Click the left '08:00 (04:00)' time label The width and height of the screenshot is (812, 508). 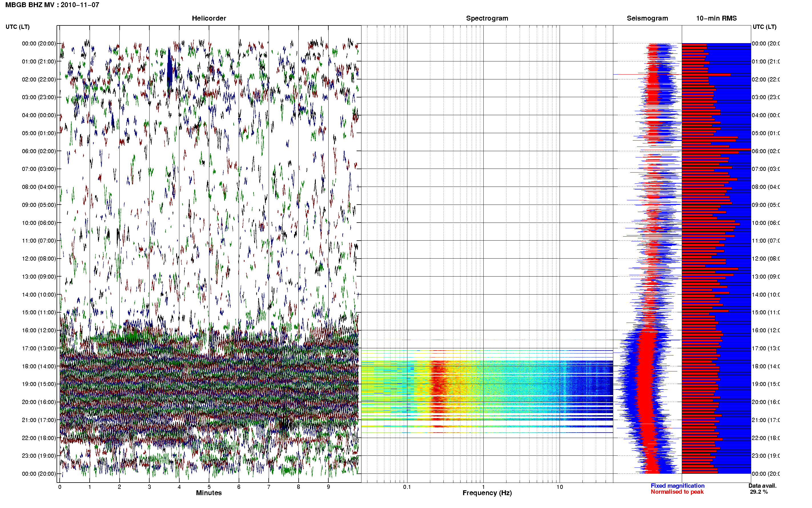[x=39, y=187]
